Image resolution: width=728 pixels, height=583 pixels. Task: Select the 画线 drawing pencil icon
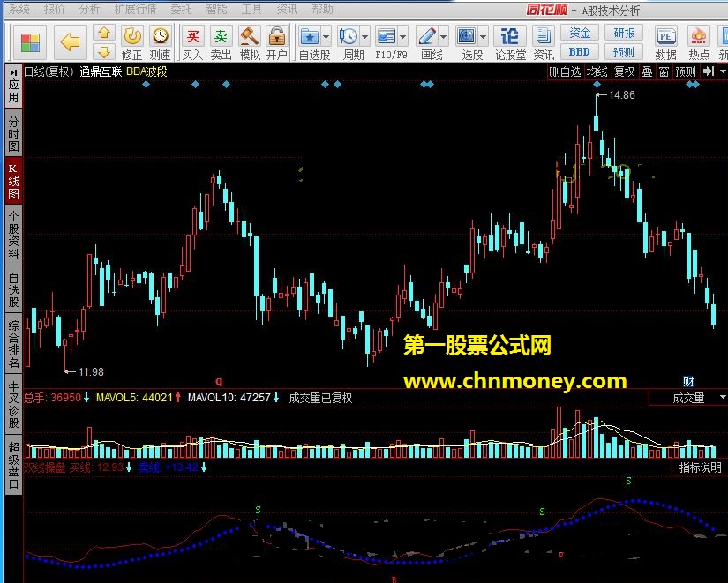coord(426,36)
